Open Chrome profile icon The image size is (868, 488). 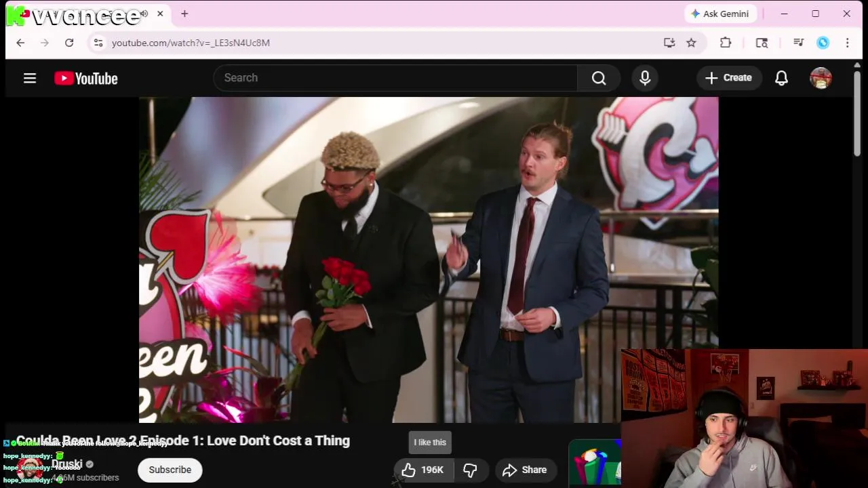coord(823,43)
